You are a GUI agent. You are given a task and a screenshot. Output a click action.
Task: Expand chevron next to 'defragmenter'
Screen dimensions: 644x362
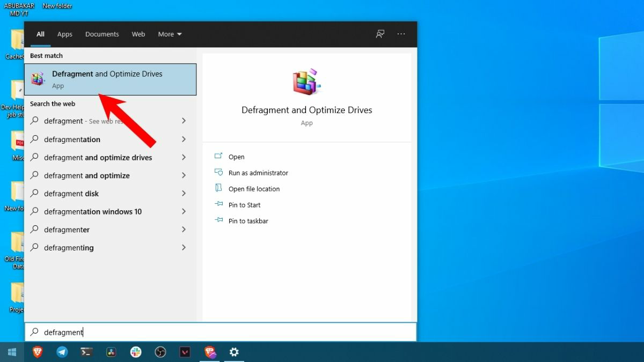click(184, 229)
